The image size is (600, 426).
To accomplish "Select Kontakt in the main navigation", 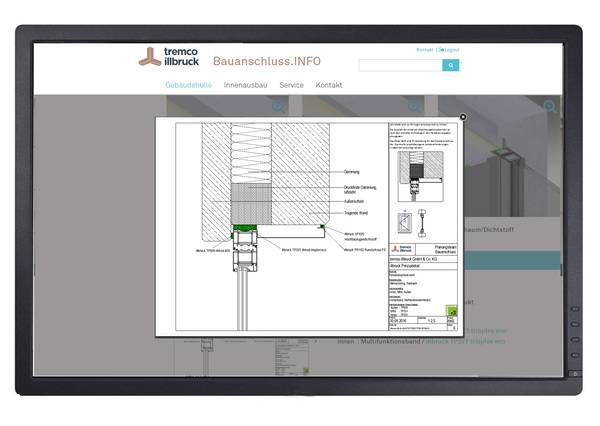I will [x=329, y=85].
